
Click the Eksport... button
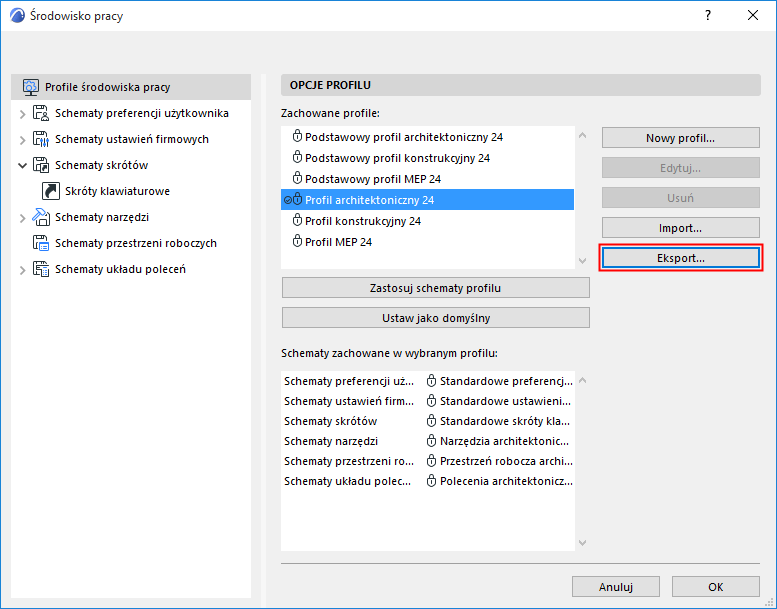(x=680, y=258)
